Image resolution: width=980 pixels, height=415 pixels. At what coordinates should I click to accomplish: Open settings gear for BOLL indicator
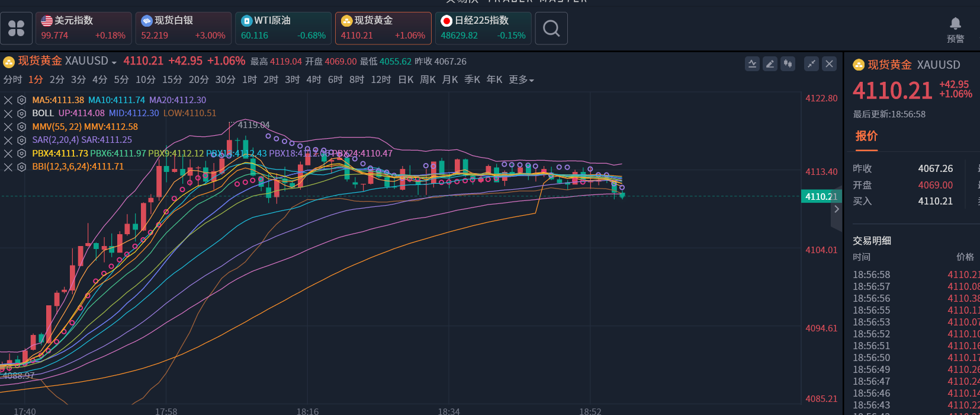[22, 113]
